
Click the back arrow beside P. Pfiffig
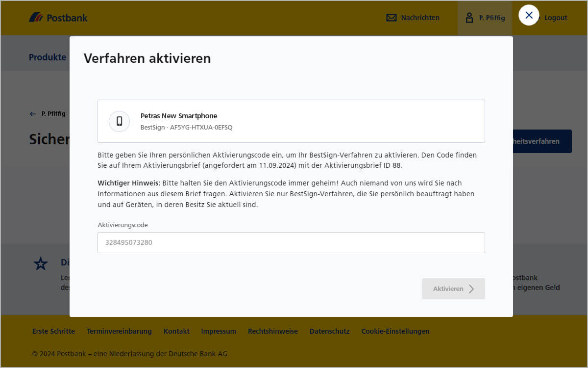click(x=33, y=114)
